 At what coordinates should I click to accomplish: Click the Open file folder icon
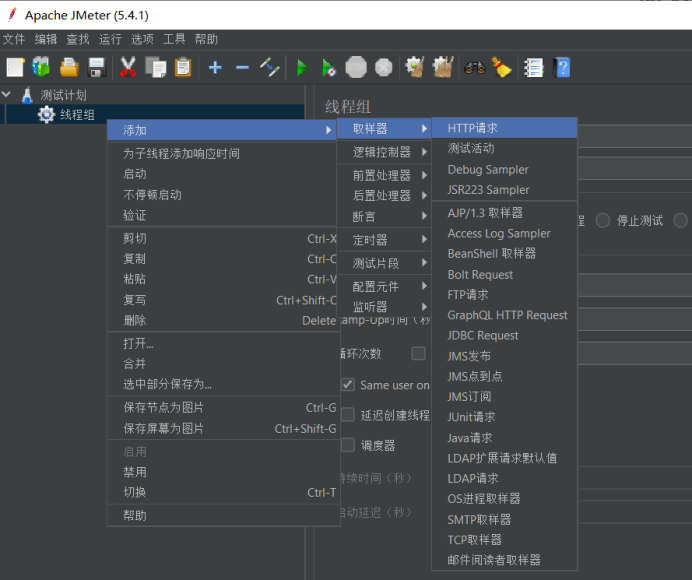pos(69,68)
